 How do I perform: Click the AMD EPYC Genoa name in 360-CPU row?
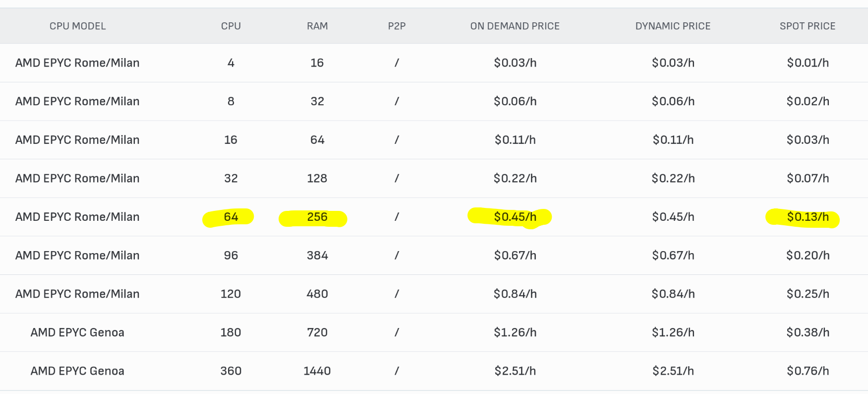(77, 371)
